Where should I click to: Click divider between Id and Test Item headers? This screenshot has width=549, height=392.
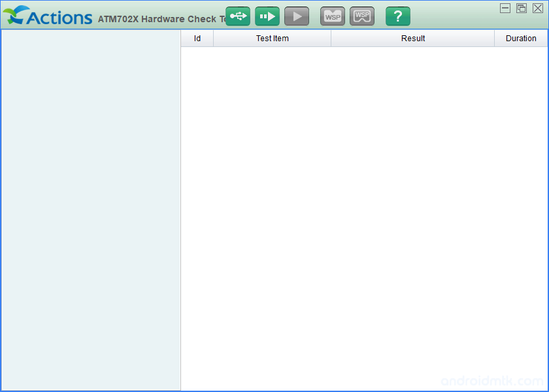coord(214,39)
